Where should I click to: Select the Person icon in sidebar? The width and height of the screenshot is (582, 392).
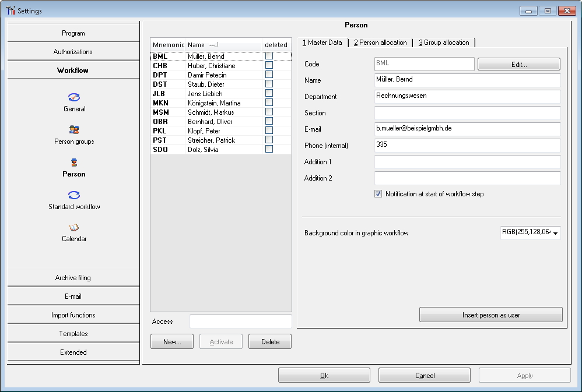click(74, 163)
